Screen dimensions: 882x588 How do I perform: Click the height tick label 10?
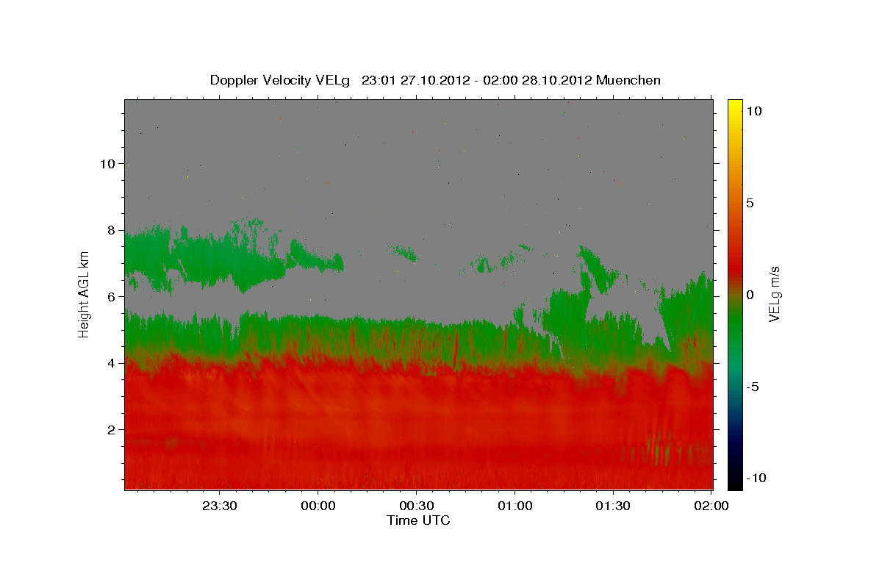tap(110, 163)
